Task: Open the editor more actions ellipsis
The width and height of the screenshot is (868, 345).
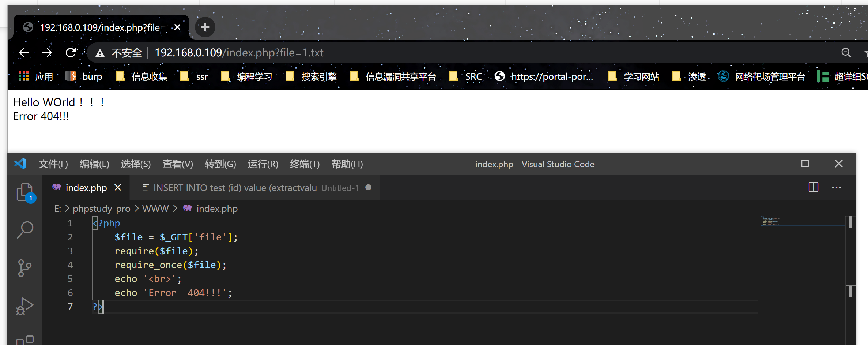Action: (x=837, y=187)
